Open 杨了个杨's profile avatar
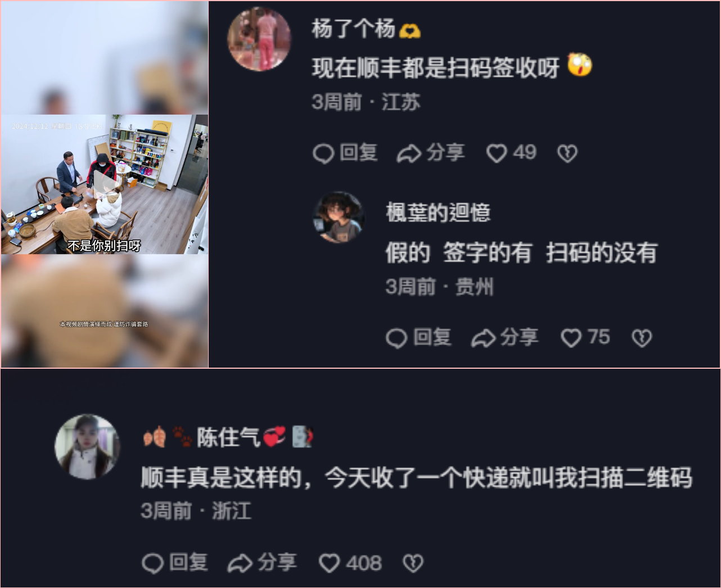This screenshot has width=721, height=588. 259,39
